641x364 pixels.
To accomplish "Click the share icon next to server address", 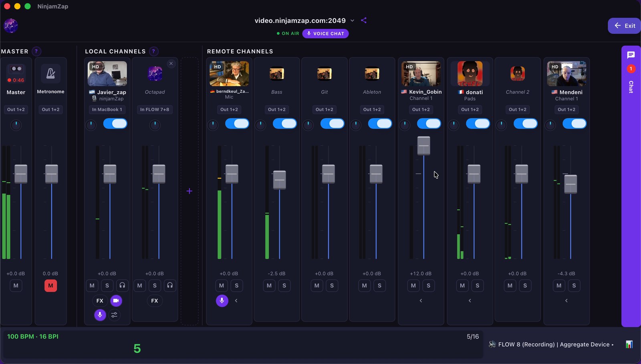I will [364, 20].
